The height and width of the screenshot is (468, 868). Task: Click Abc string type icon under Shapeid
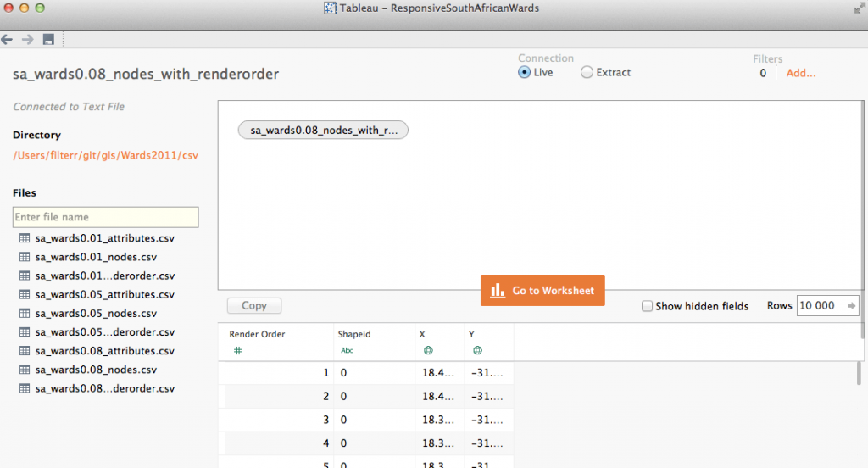[347, 351]
